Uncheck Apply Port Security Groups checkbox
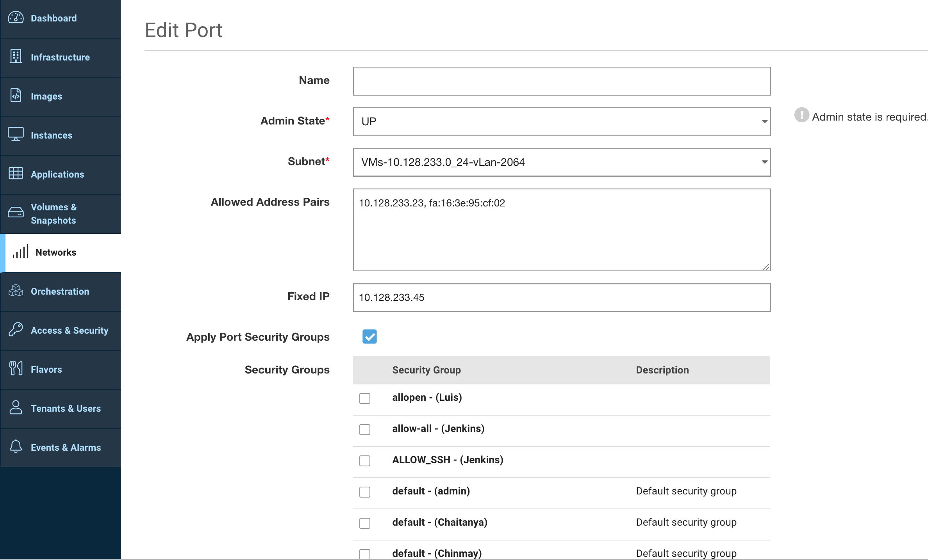The height and width of the screenshot is (560, 928). [x=369, y=336]
